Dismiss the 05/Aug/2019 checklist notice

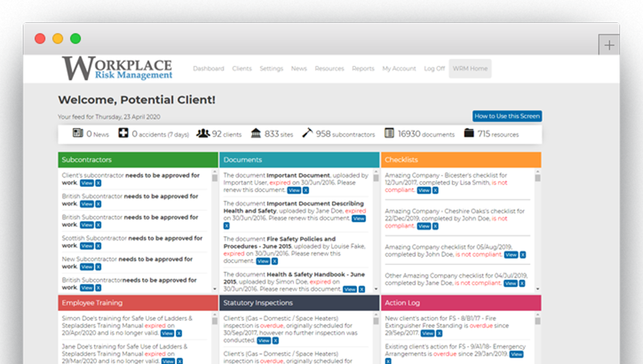coord(523,255)
